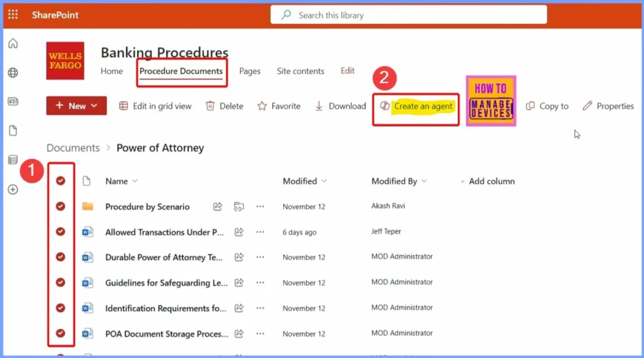Open the Name column sort menu
Viewport: 644px width, 358px height.
click(x=121, y=181)
